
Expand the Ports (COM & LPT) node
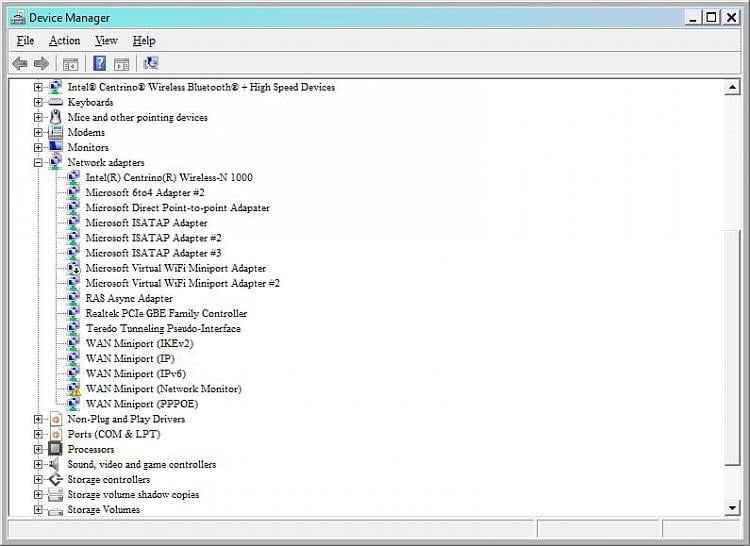pos(38,434)
